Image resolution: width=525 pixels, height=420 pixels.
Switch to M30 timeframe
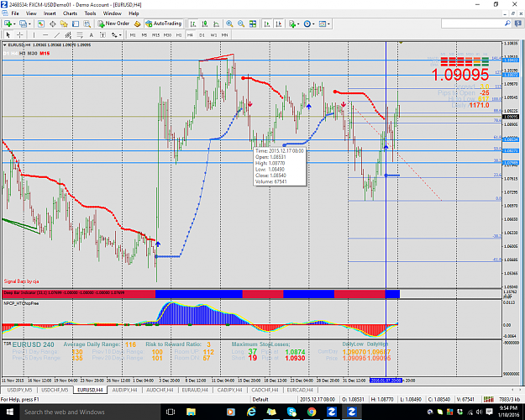point(167,34)
